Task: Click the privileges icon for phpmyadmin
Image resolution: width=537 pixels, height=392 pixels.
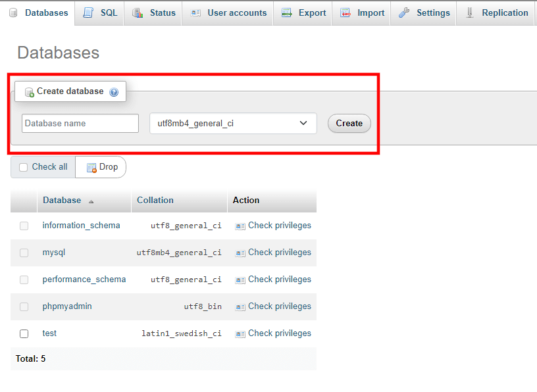Action: (x=240, y=307)
